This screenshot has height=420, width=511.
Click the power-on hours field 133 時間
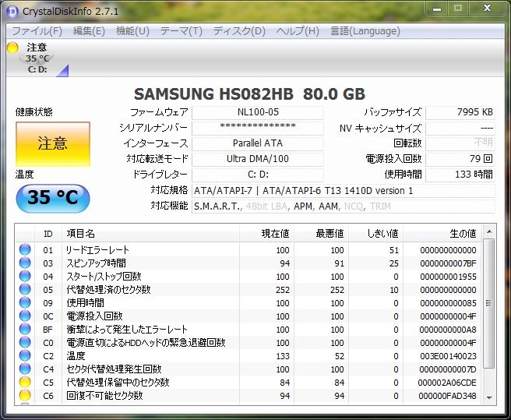click(460, 175)
